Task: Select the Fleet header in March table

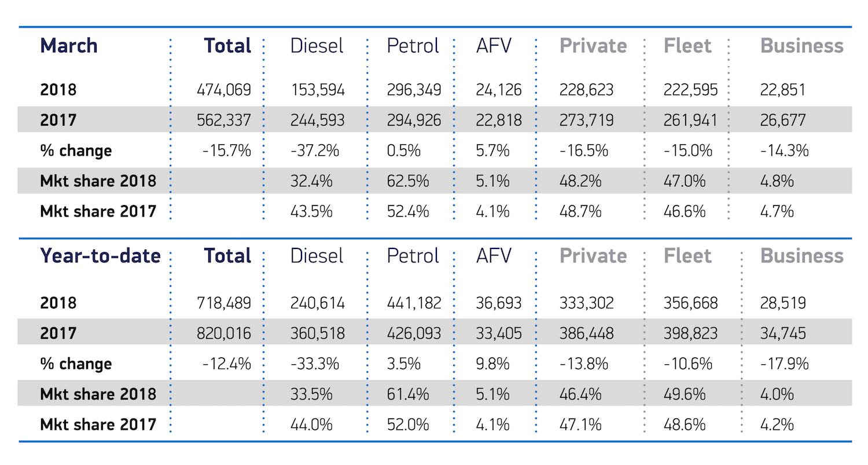Action: pos(687,46)
